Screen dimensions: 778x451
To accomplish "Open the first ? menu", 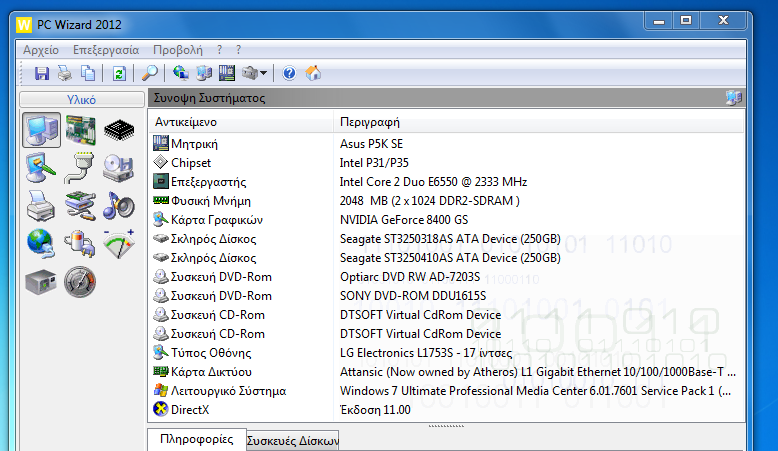I will [x=219, y=50].
